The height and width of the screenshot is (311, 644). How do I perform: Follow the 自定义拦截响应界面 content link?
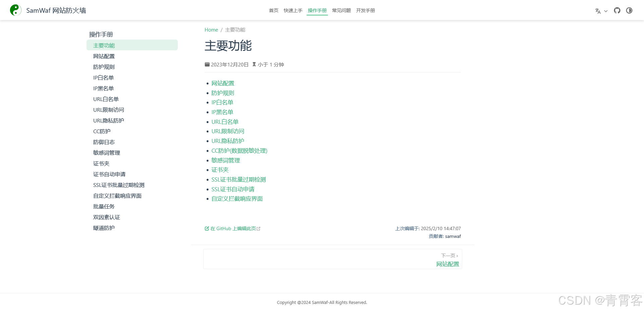tap(237, 199)
